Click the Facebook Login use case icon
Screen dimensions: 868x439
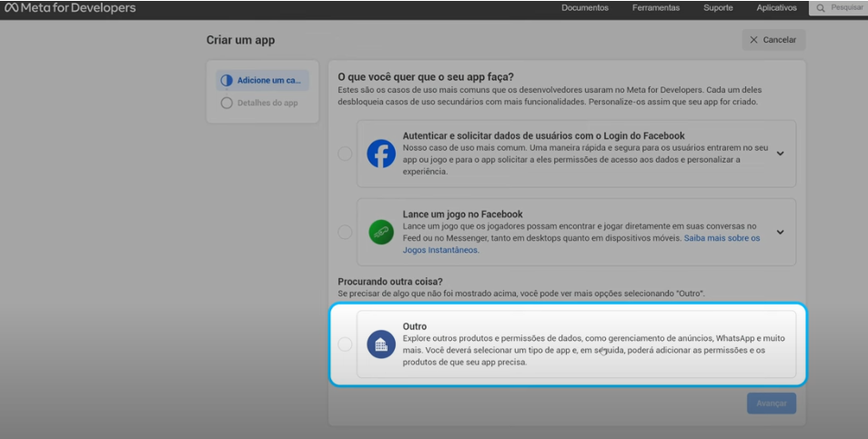(381, 154)
